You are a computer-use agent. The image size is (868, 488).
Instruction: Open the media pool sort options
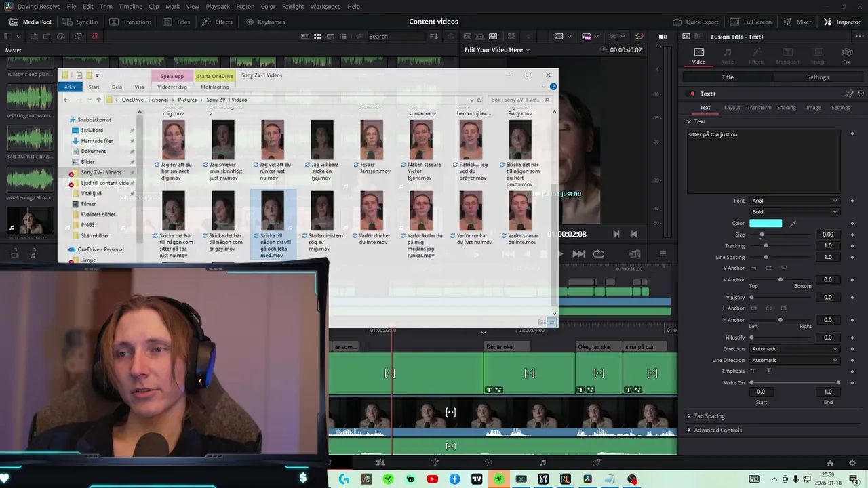pos(434,36)
